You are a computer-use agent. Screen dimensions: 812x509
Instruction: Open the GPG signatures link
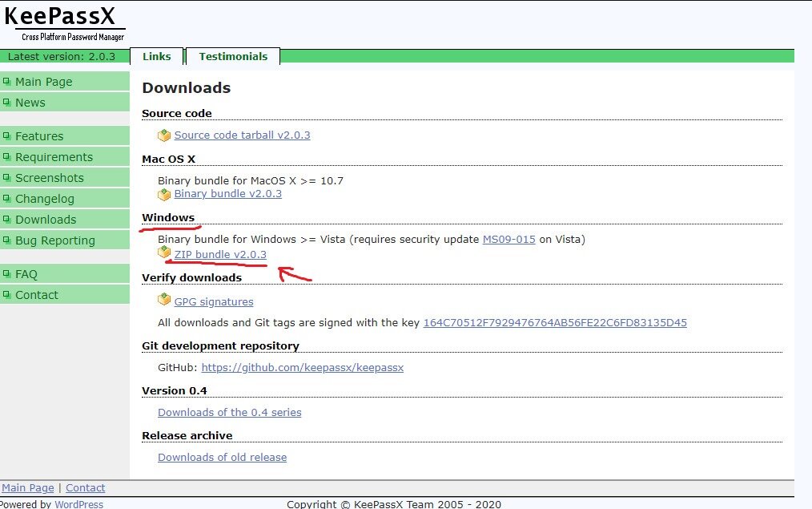pos(213,301)
